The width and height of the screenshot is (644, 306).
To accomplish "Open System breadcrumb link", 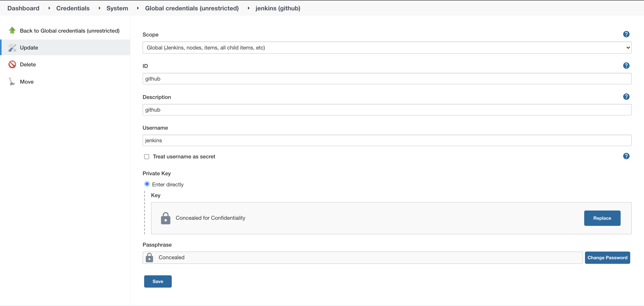I will point(117,8).
